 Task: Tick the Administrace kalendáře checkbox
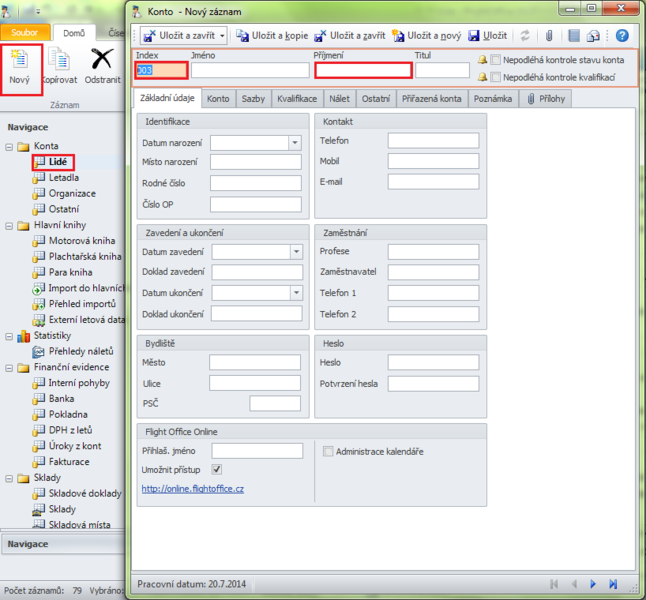pos(328,451)
